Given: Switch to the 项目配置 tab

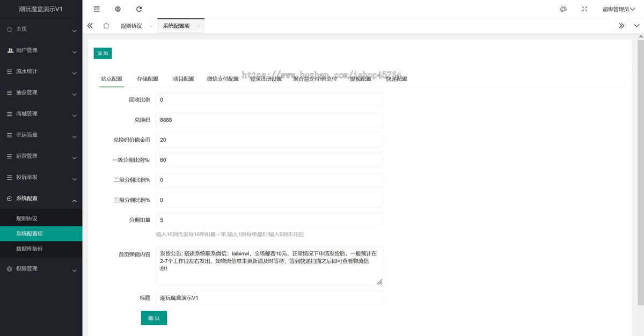Looking at the screenshot, I should click(x=184, y=79).
